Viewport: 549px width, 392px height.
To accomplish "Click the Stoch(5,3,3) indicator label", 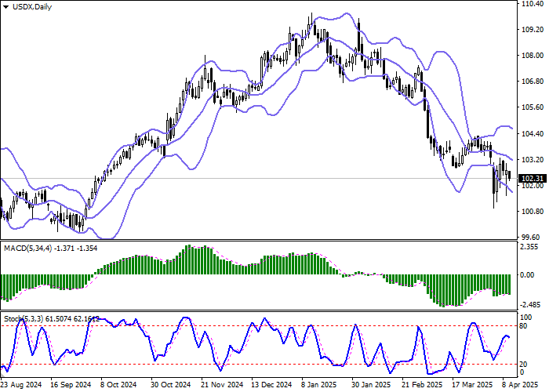I will pos(24,319).
